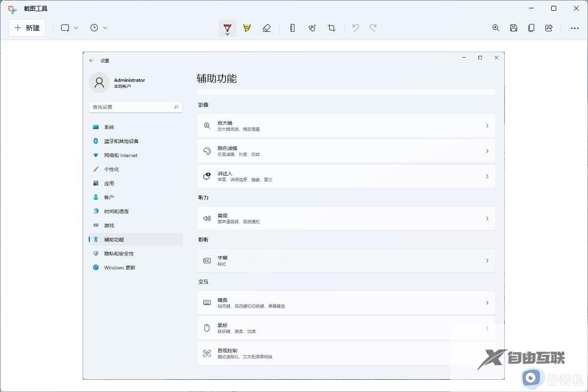Screen dimensions: 588x392
Task: Save the screenshot
Action: (513, 28)
